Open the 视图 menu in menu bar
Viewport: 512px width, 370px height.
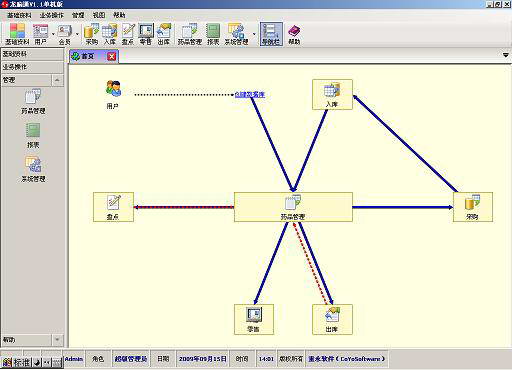point(99,15)
